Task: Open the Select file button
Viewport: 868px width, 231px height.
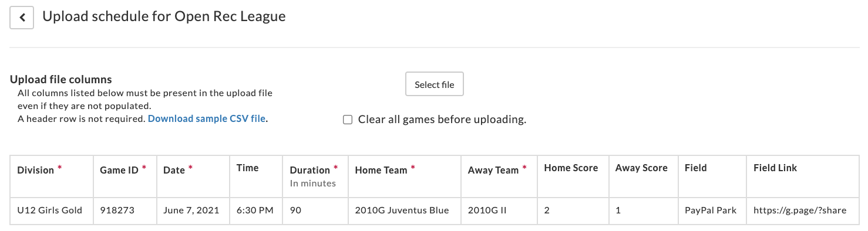Action: pos(435,84)
